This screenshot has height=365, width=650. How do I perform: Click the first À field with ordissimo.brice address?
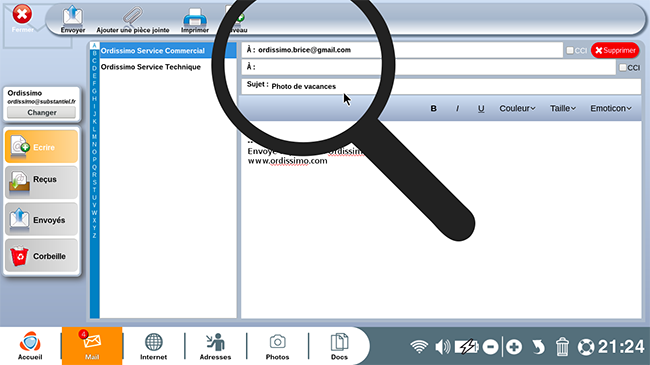point(402,50)
